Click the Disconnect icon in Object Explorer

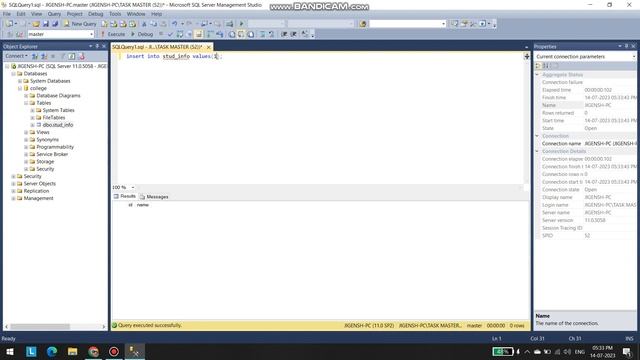44,56
